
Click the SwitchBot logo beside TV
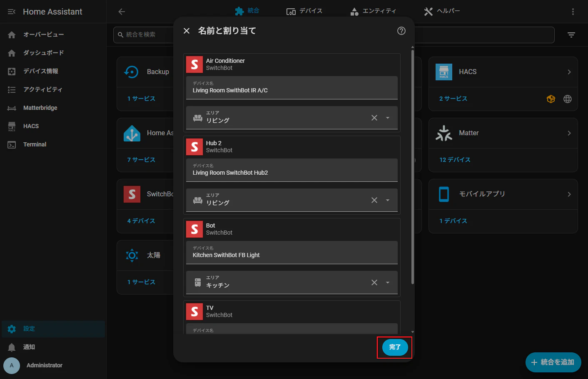[x=194, y=312]
